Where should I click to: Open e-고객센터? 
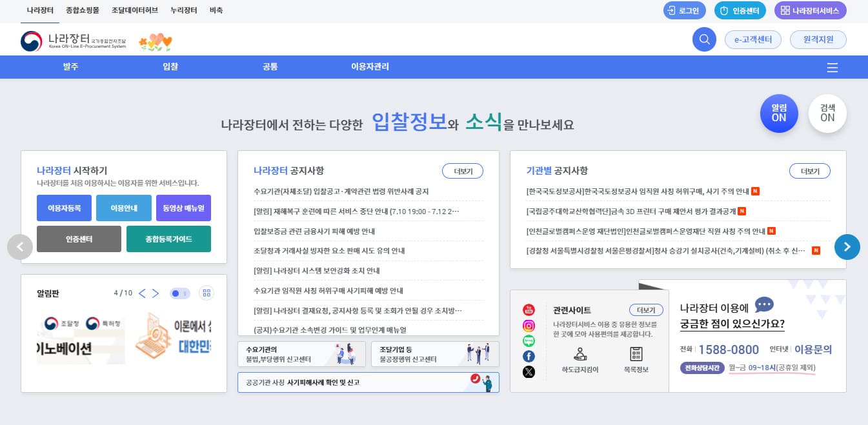pyautogui.click(x=753, y=40)
